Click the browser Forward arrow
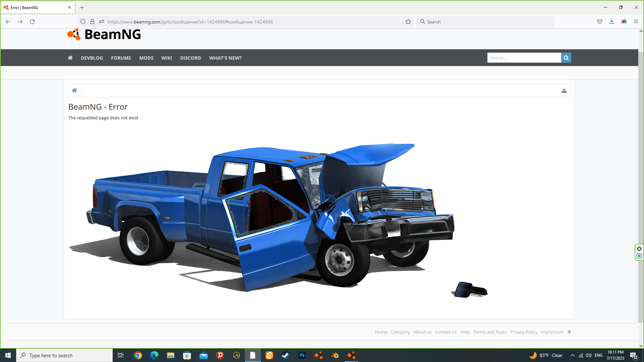The image size is (644, 362). coord(20,22)
